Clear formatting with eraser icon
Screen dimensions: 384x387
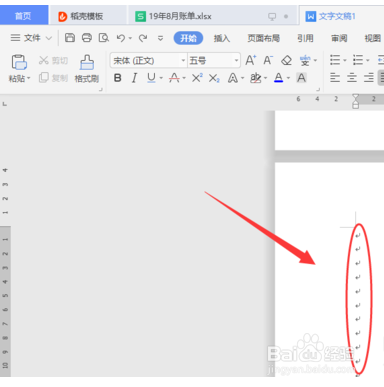286,61
